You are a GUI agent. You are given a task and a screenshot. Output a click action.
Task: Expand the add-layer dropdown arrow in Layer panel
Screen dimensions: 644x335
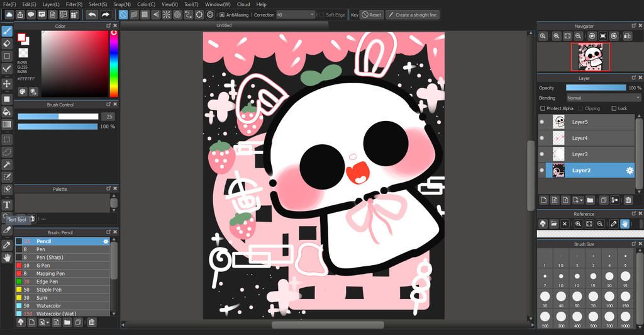pyautogui.click(x=582, y=201)
